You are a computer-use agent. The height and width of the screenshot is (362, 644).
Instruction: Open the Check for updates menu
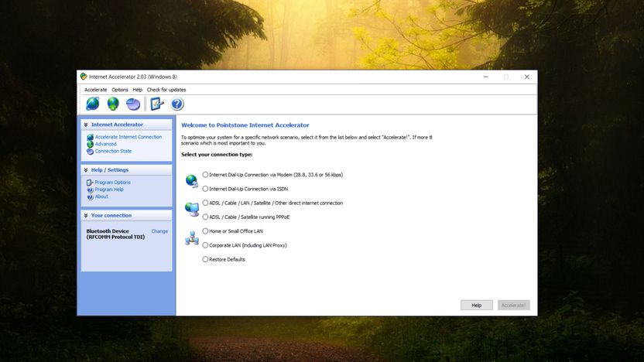pyautogui.click(x=166, y=90)
